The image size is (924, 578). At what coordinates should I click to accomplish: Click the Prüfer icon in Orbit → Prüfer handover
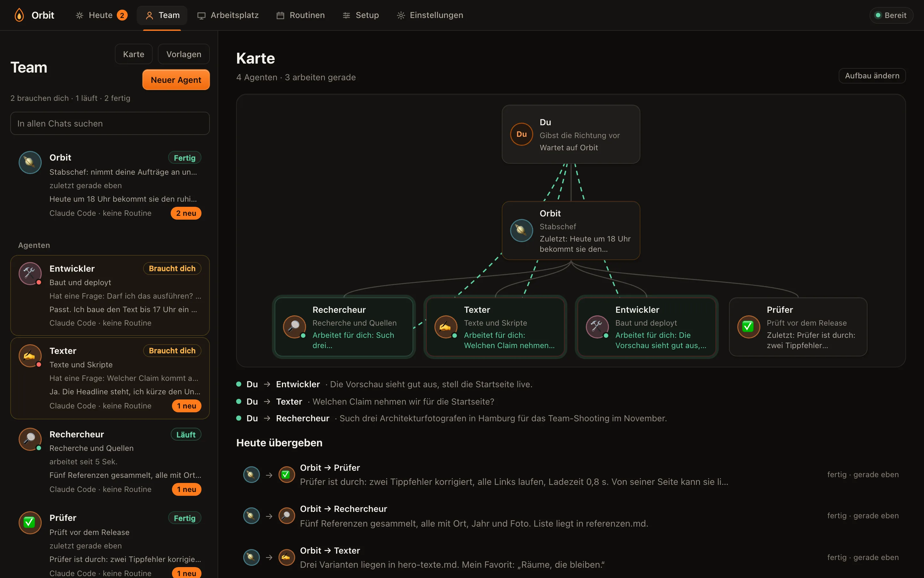click(x=287, y=475)
